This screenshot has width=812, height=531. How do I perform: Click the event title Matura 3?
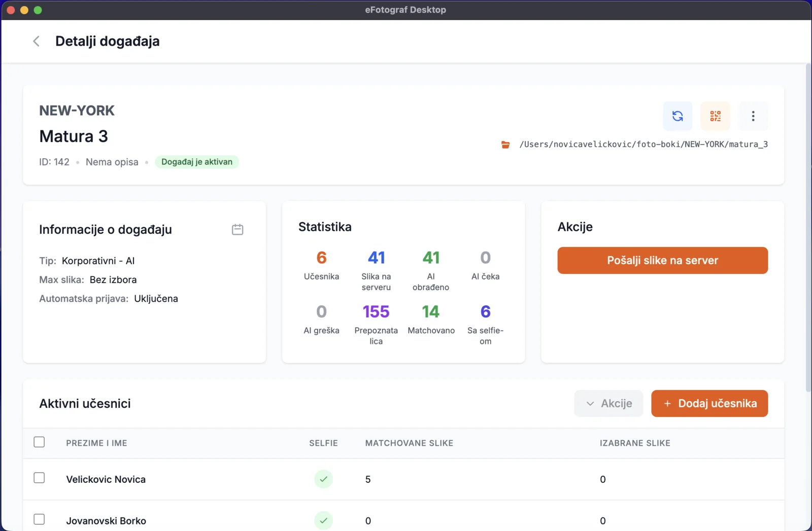click(74, 136)
